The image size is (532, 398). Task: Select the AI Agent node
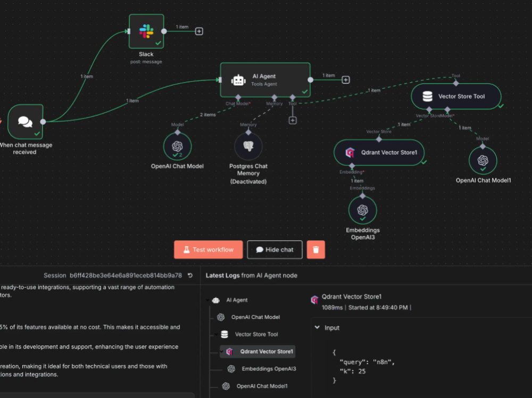(265, 80)
